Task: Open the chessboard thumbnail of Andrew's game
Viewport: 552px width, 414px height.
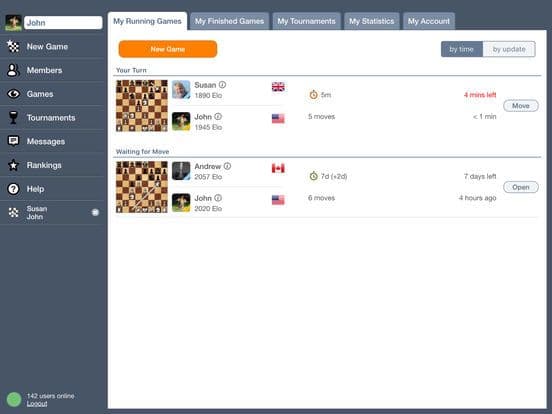Action: [x=142, y=187]
